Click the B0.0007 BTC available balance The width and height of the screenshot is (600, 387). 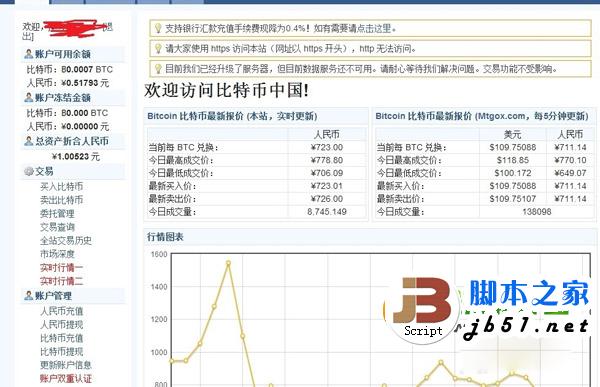pos(87,70)
